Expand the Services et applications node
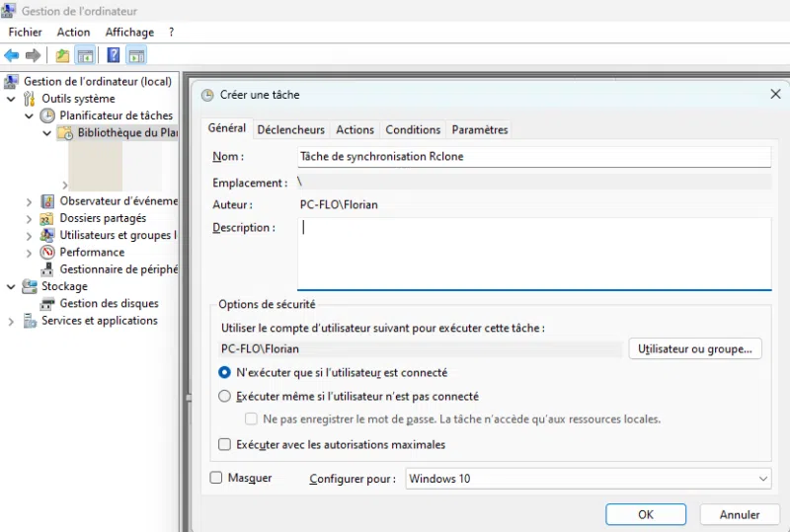Image resolution: width=790 pixels, height=532 pixels. pyautogui.click(x=11, y=322)
